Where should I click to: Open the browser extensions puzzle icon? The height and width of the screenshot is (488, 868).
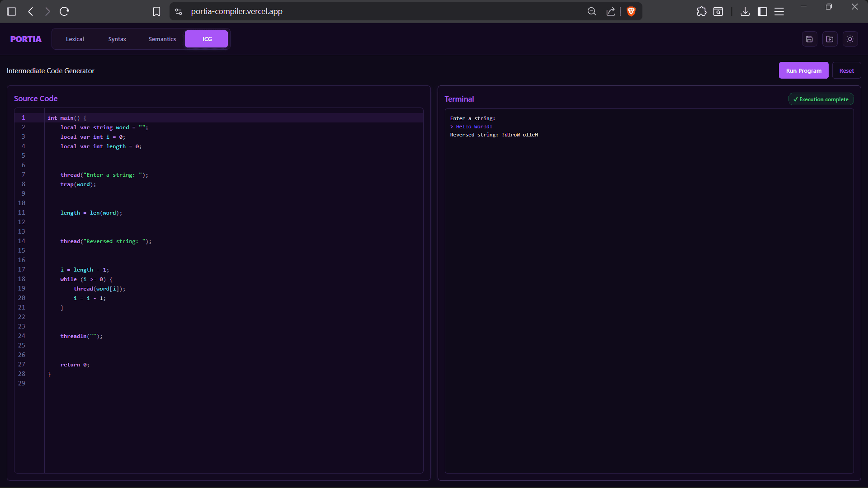pos(702,11)
